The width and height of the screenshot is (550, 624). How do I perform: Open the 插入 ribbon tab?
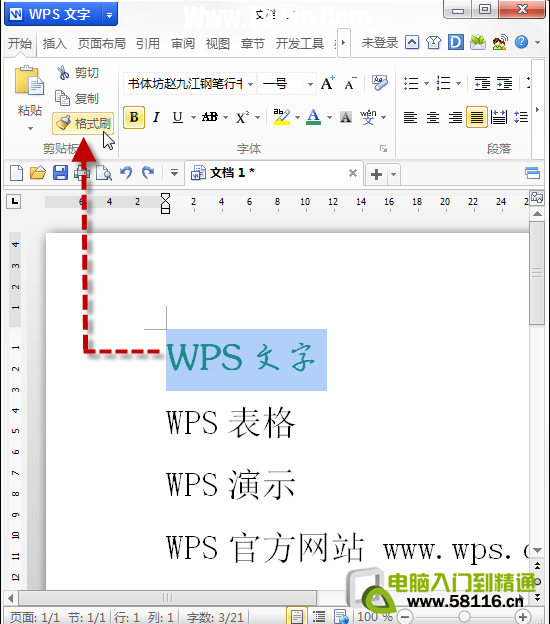(55, 43)
